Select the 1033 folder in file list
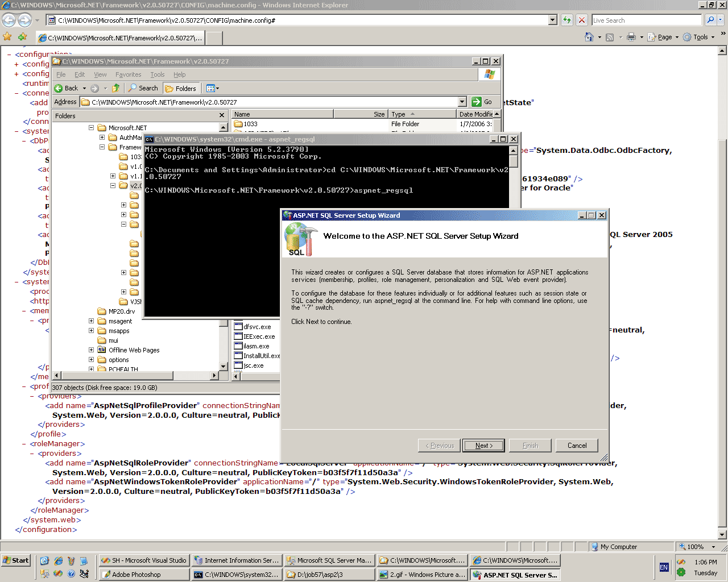 [x=246, y=124]
